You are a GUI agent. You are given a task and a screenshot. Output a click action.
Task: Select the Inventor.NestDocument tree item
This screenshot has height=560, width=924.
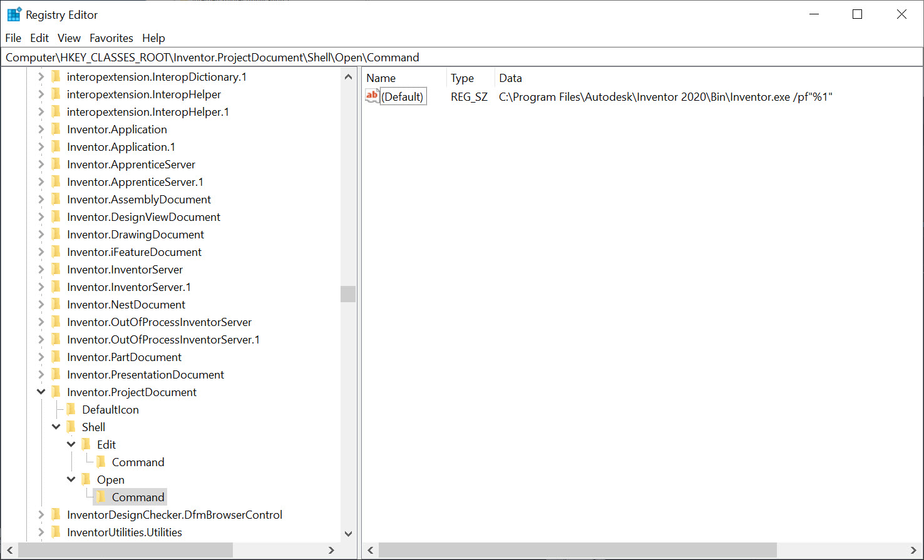pyautogui.click(x=125, y=304)
